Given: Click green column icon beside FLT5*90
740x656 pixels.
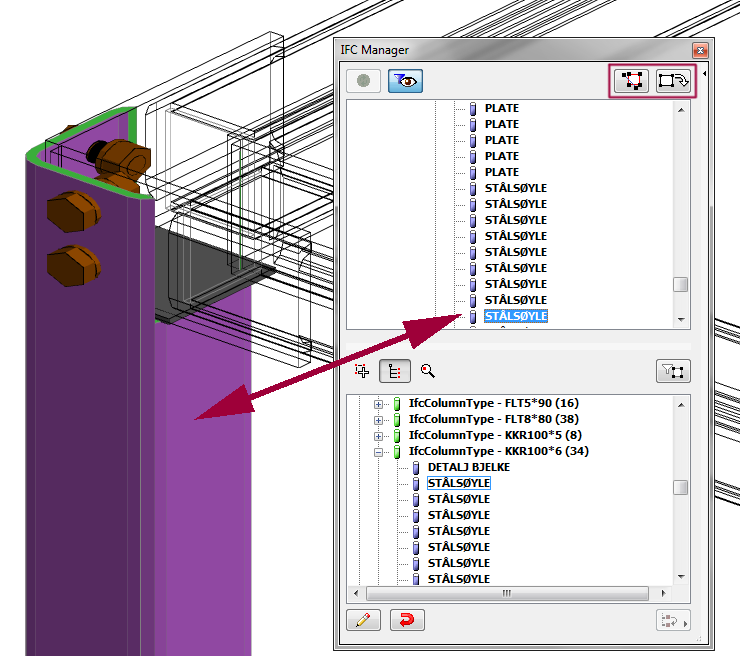Looking at the screenshot, I should (x=397, y=404).
